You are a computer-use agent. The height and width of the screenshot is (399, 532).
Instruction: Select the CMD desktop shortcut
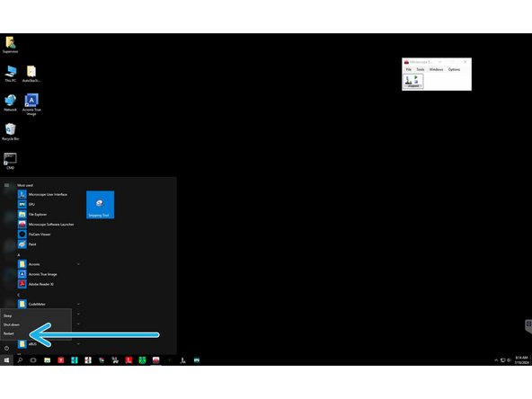pos(10,161)
